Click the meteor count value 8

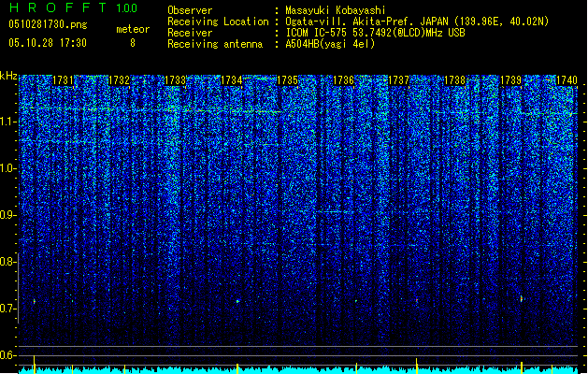point(133,43)
